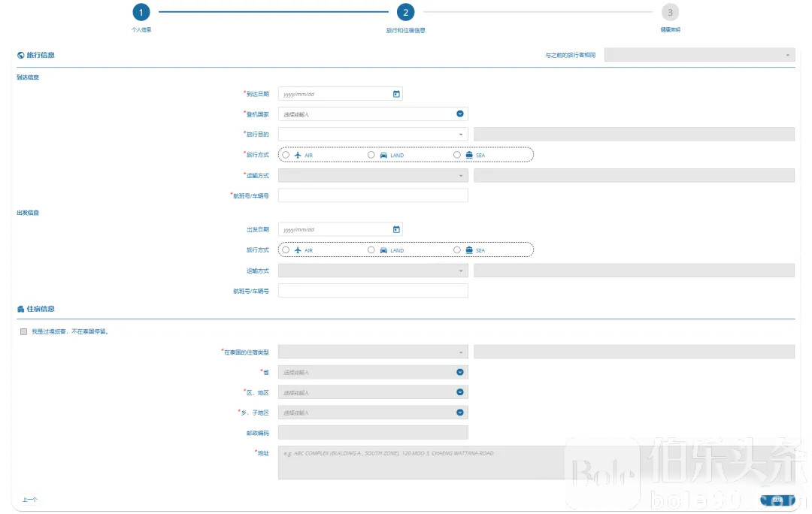Image resolution: width=812 pixels, height=514 pixels.
Task: Go to step 1 personal information
Action: [x=141, y=12]
